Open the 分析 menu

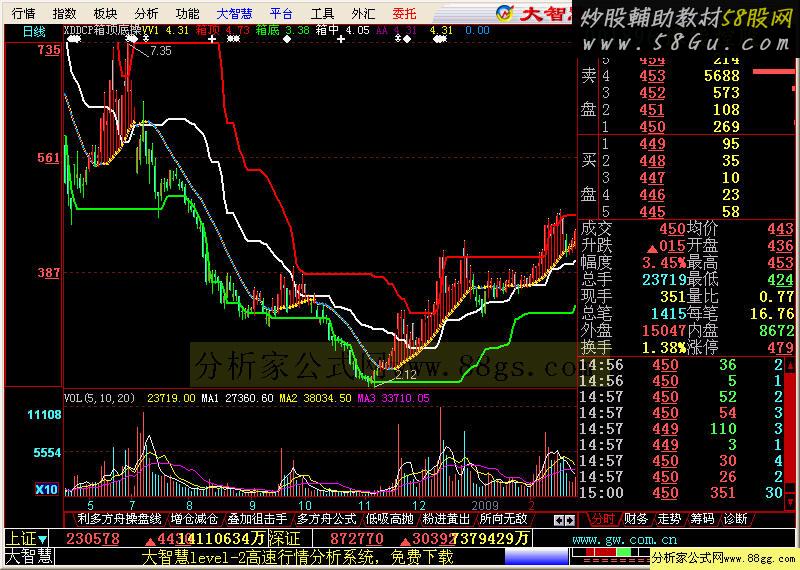point(146,13)
